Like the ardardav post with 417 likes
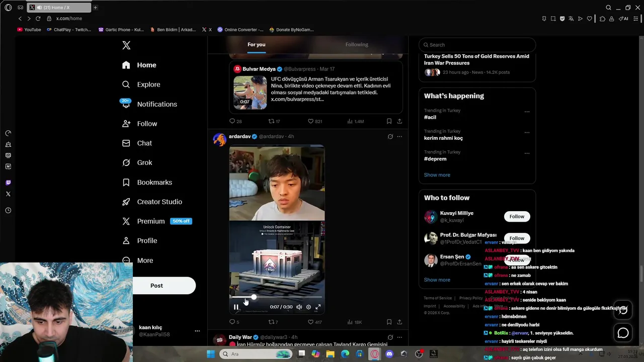644x362 pixels. tap(314, 322)
